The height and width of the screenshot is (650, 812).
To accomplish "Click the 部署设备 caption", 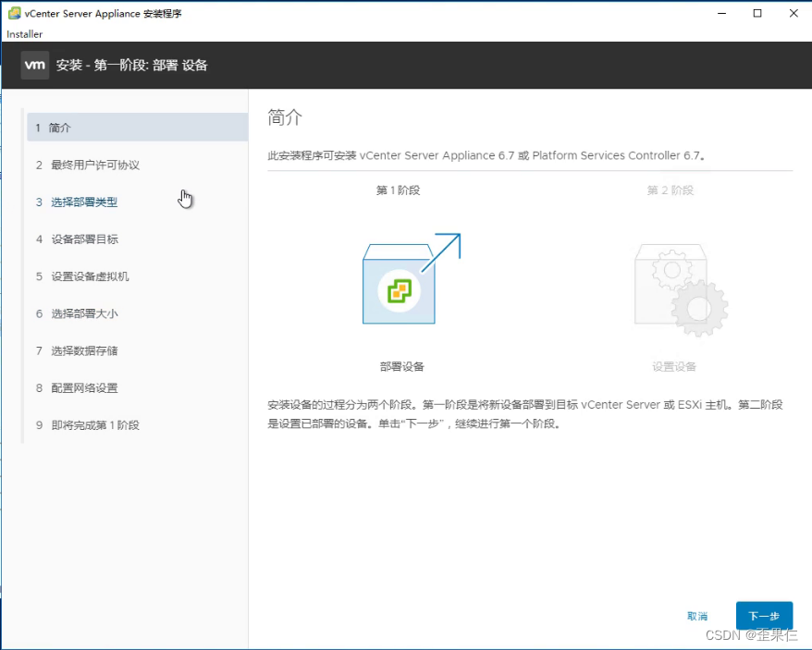I will coord(402,367).
